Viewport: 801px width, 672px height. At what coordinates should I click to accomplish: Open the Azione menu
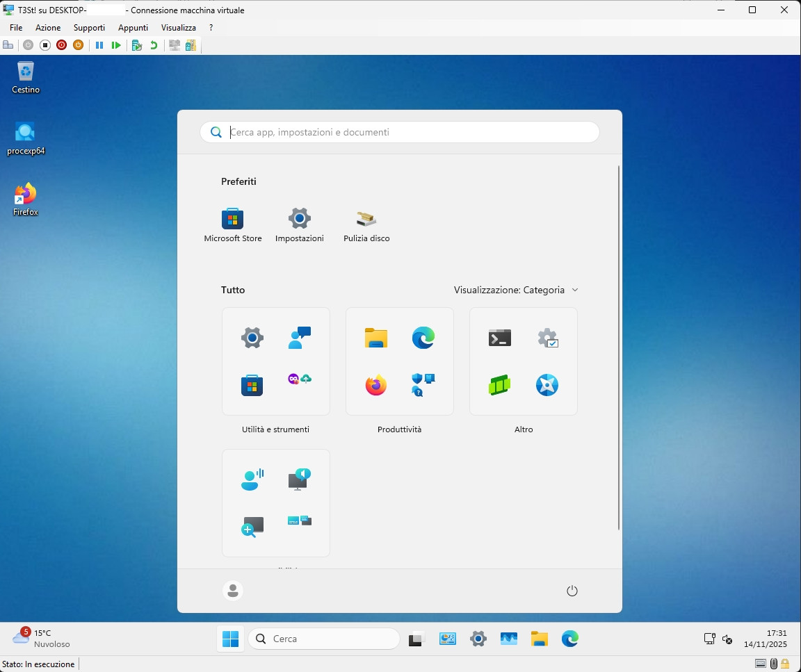point(48,28)
